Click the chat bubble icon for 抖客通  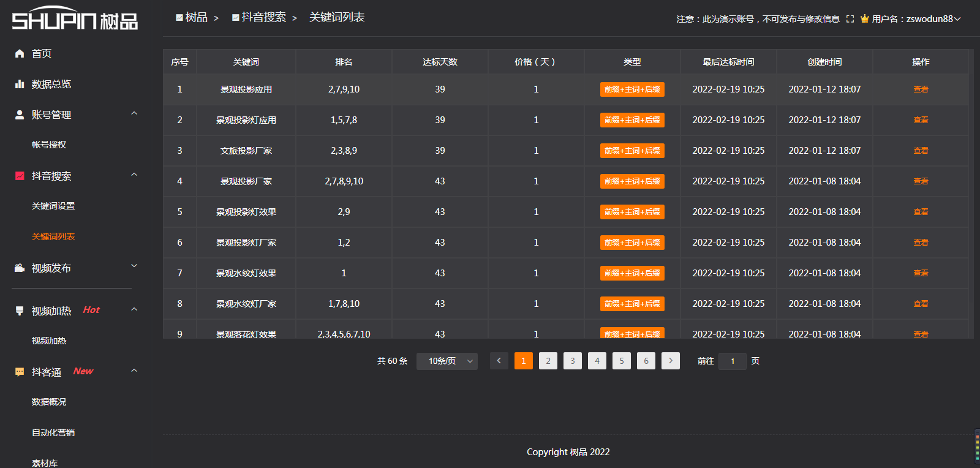(20, 372)
